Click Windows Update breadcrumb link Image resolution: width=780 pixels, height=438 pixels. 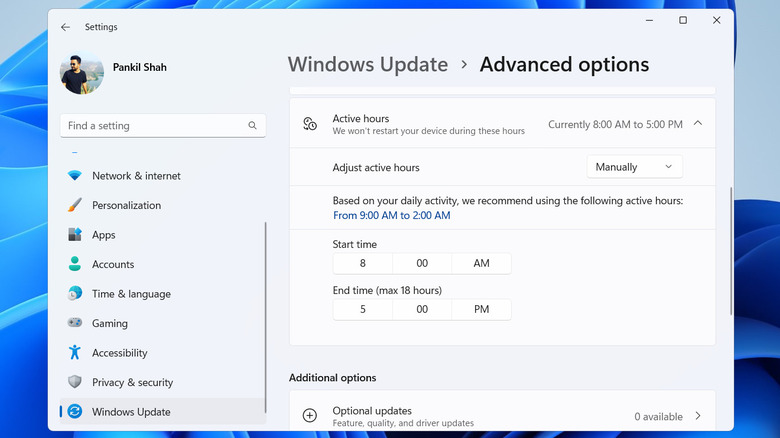tap(367, 65)
